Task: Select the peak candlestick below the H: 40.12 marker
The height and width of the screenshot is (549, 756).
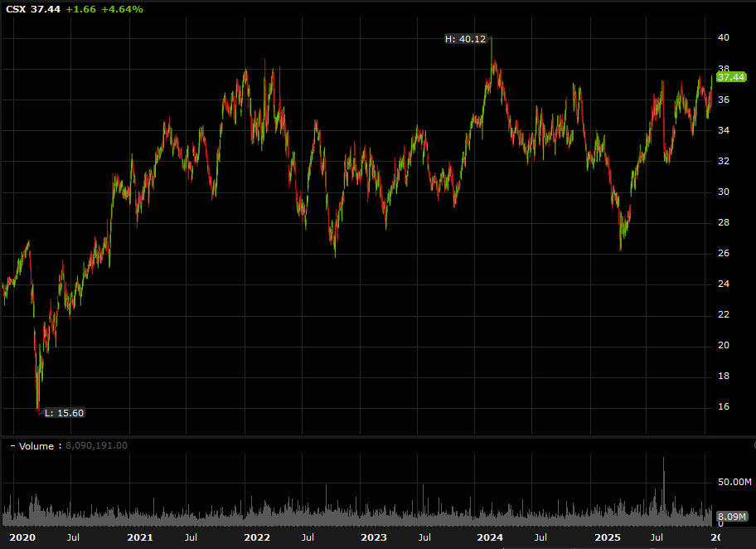Action: (492, 58)
